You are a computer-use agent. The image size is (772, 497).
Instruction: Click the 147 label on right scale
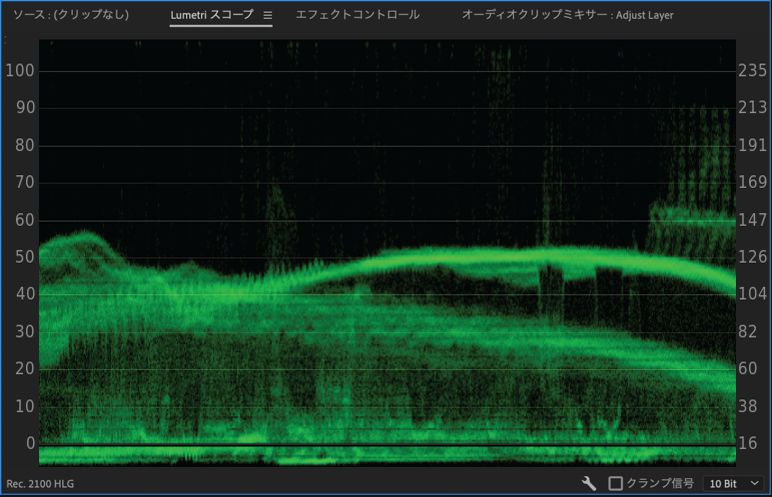pos(752,220)
